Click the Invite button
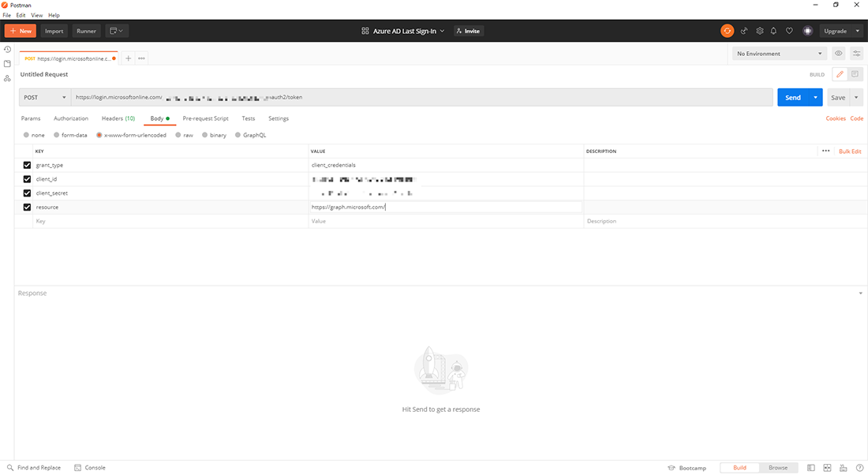This screenshot has width=868, height=475. point(468,31)
